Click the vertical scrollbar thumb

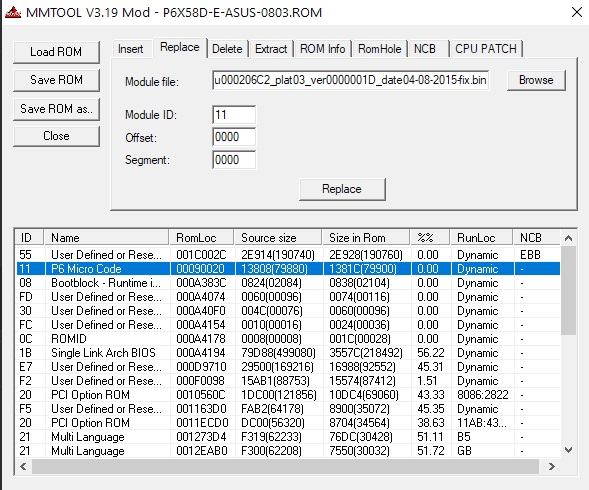[568, 290]
